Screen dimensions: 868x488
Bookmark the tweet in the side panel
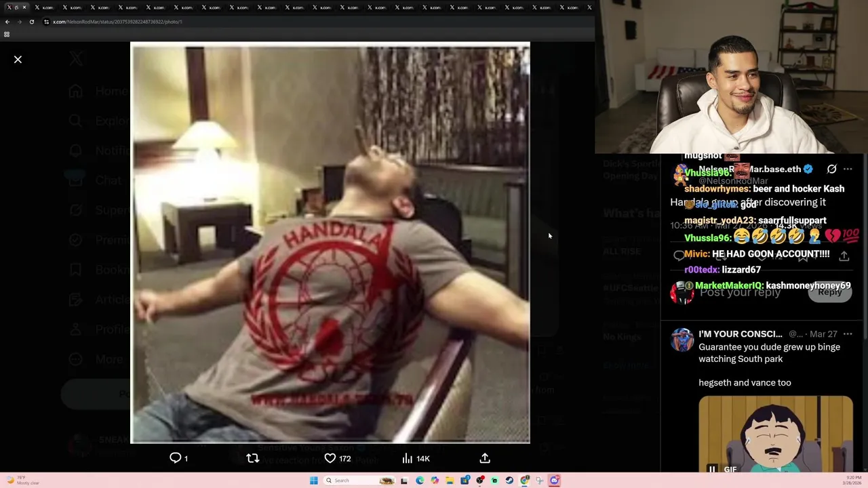pos(804,256)
